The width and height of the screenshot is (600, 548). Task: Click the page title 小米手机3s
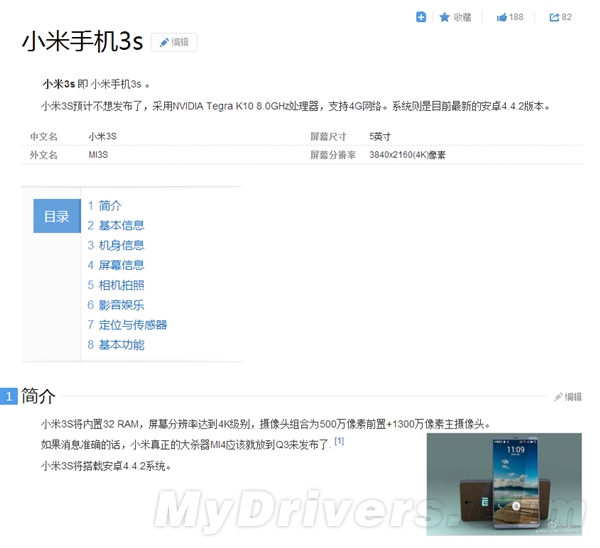click(x=83, y=41)
